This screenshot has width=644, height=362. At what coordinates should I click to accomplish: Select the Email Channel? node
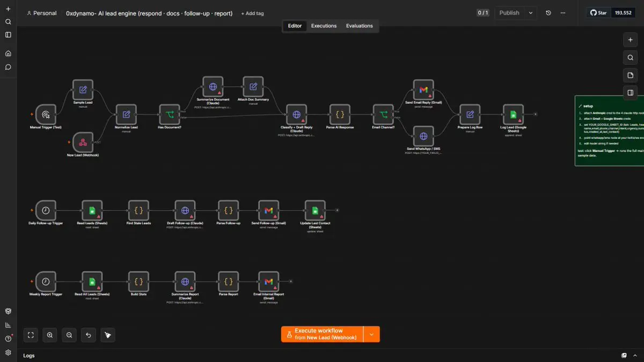(x=383, y=114)
